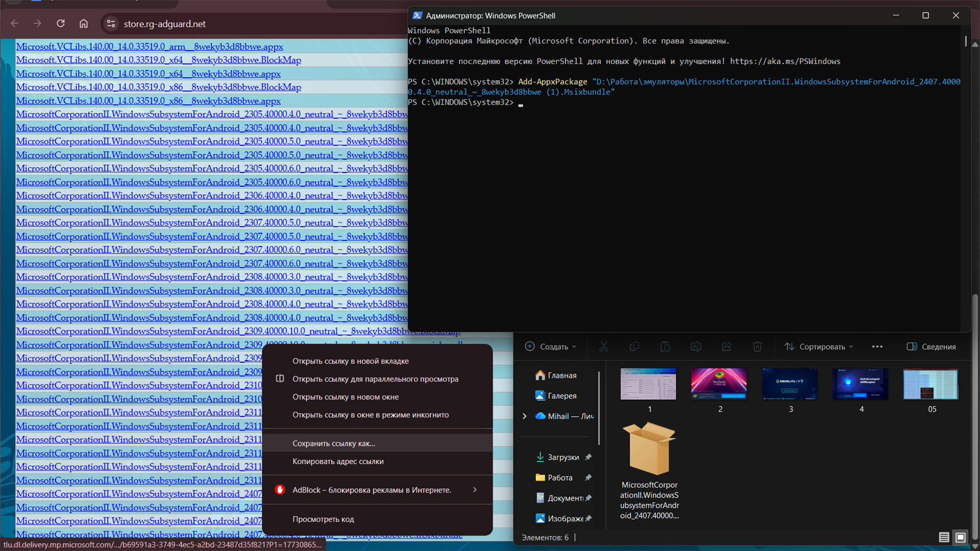Viewport: 980px width, 551px height.
Task: Expand the Mihail OneDrive tree node
Action: pos(524,416)
